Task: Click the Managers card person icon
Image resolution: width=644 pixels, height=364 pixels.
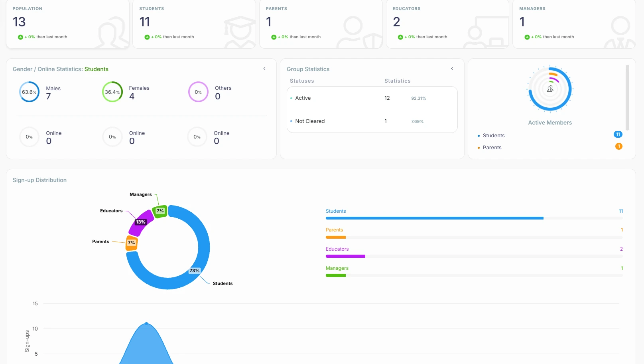Action: 620,33
